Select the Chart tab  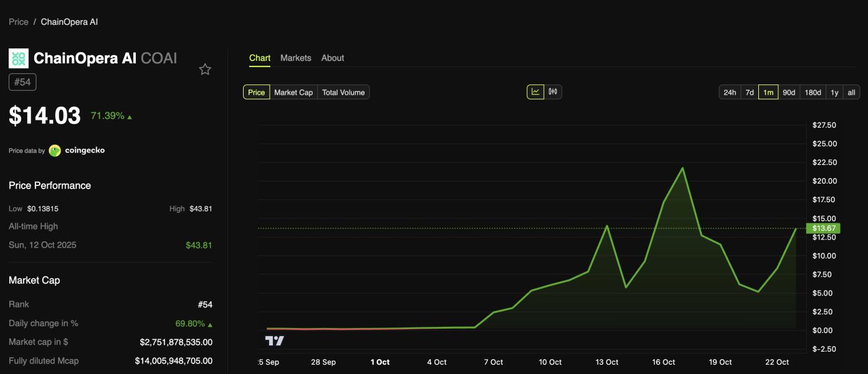pyautogui.click(x=260, y=58)
